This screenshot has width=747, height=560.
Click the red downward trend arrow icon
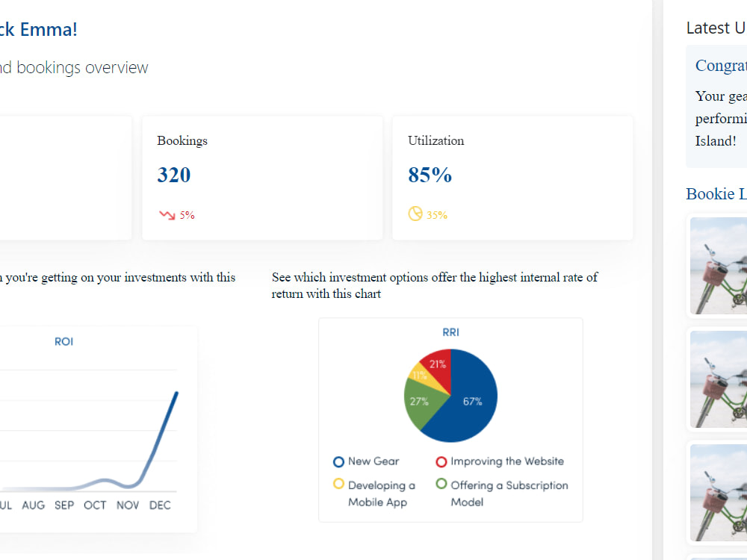167,215
